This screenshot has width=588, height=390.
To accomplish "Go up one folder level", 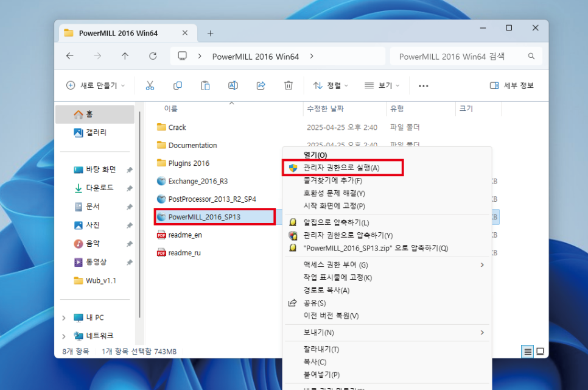I will (x=125, y=56).
